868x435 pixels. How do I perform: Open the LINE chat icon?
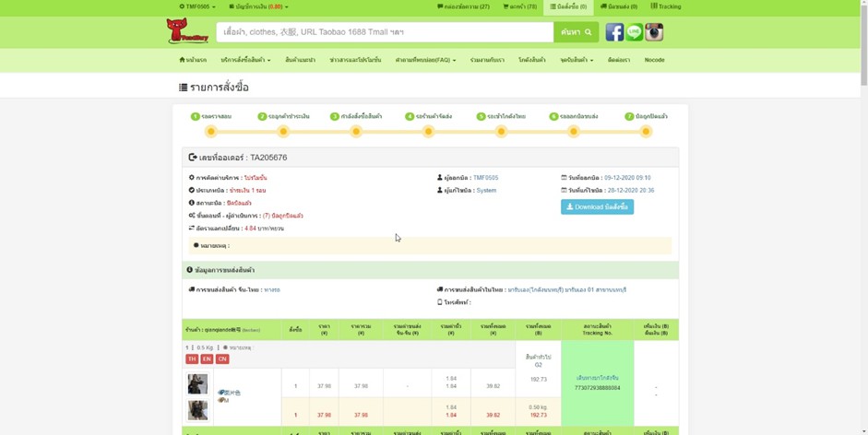coord(635,32)
